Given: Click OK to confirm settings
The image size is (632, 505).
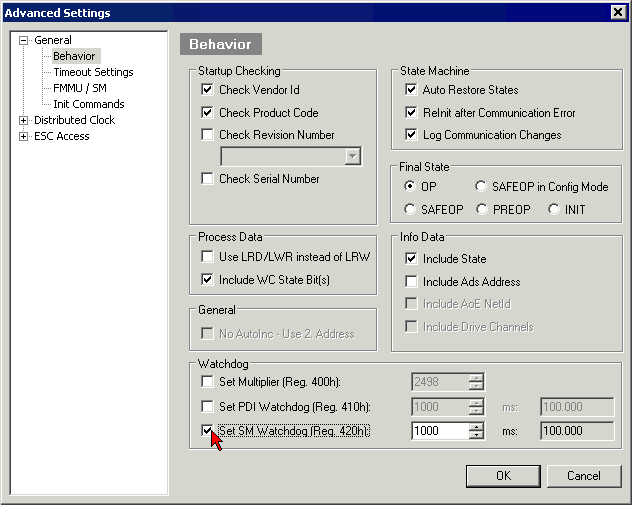Looking at the screenshot, I should pyautogui.click(x=503, y=476).
